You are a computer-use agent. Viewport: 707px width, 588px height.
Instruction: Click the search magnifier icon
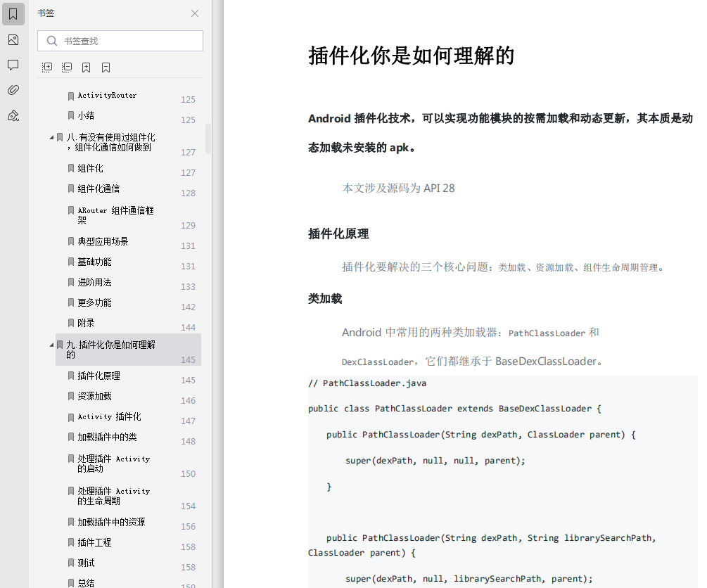52,41
